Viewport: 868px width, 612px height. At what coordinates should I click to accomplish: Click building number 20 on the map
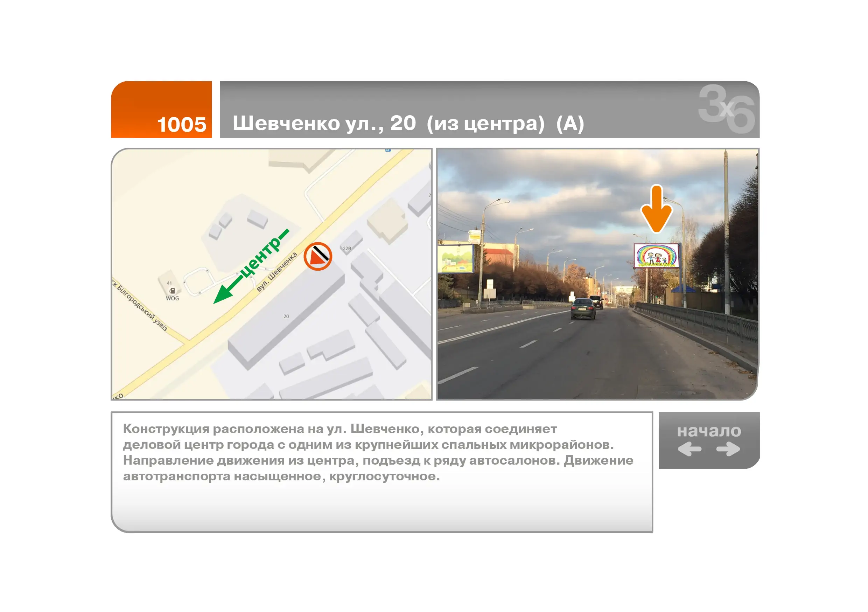point(286,317)
